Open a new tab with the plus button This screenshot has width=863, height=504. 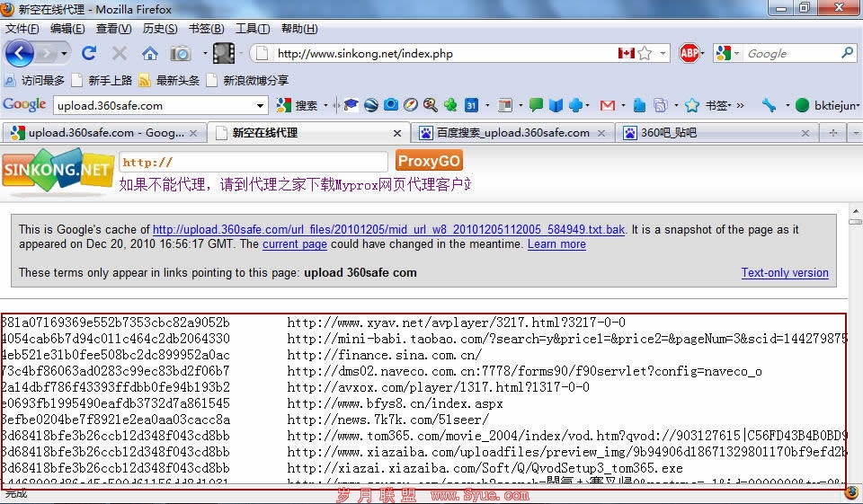833,133
